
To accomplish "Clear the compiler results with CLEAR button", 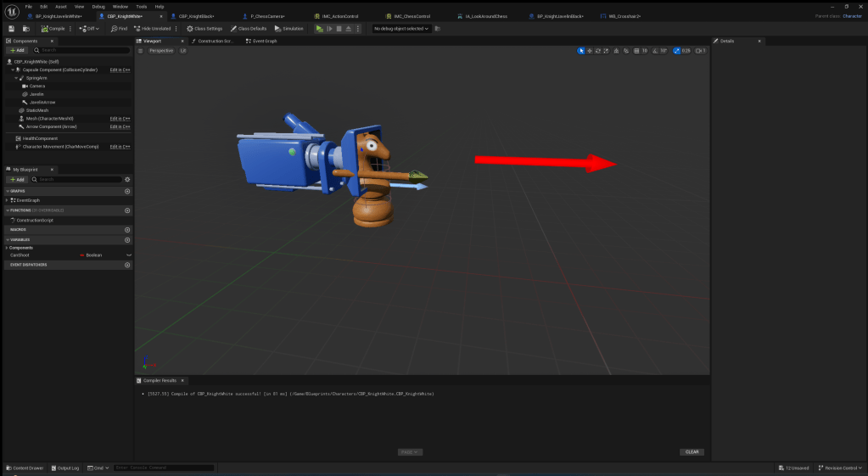I will 692,451.
